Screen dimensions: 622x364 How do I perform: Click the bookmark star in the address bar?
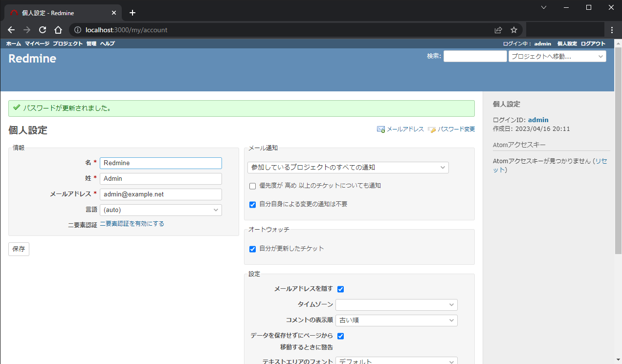(x=513, y=30)
